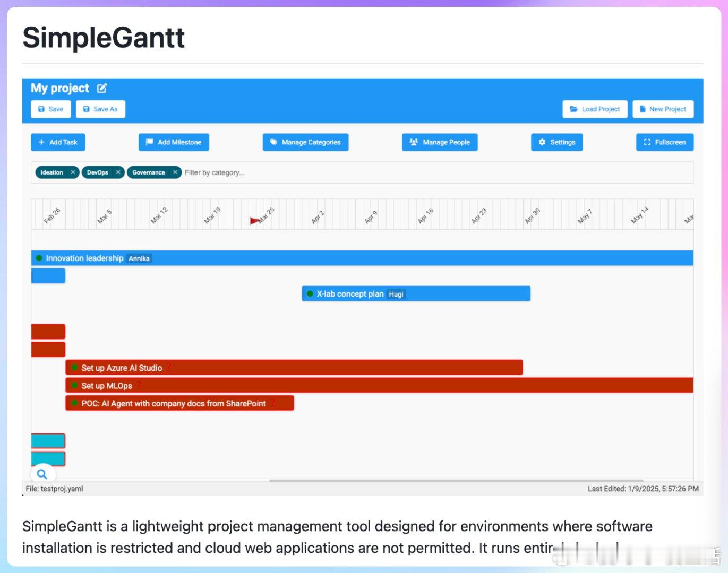Open the Load Project dialog
The width and height of the screenshot is (728, 573).
[x=595, y=109]
